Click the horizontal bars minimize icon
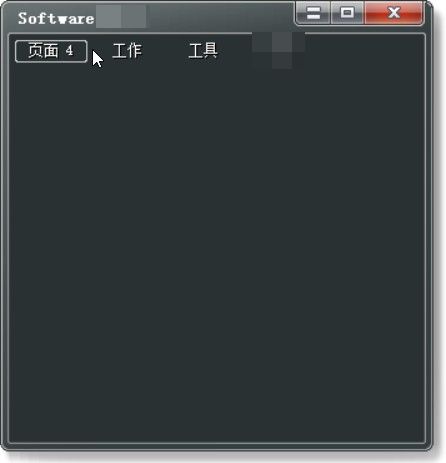446x463 pixels. point(313,13)
